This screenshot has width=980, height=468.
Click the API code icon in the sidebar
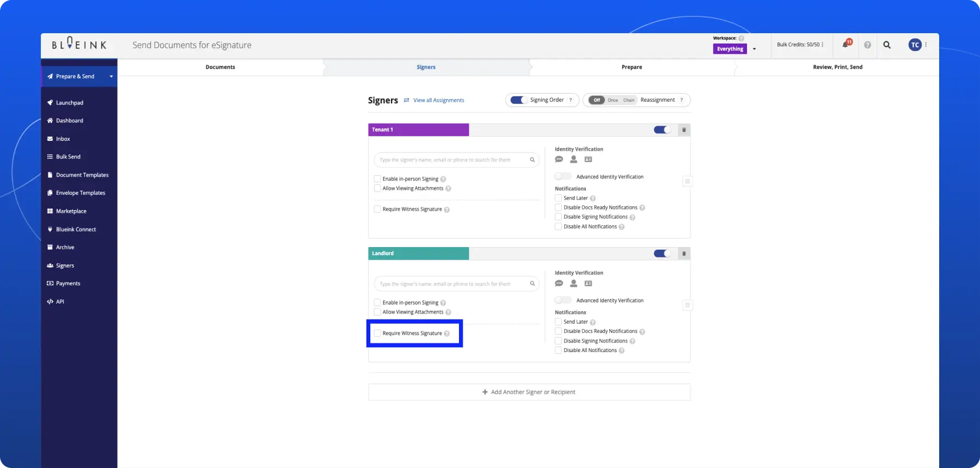50,301
